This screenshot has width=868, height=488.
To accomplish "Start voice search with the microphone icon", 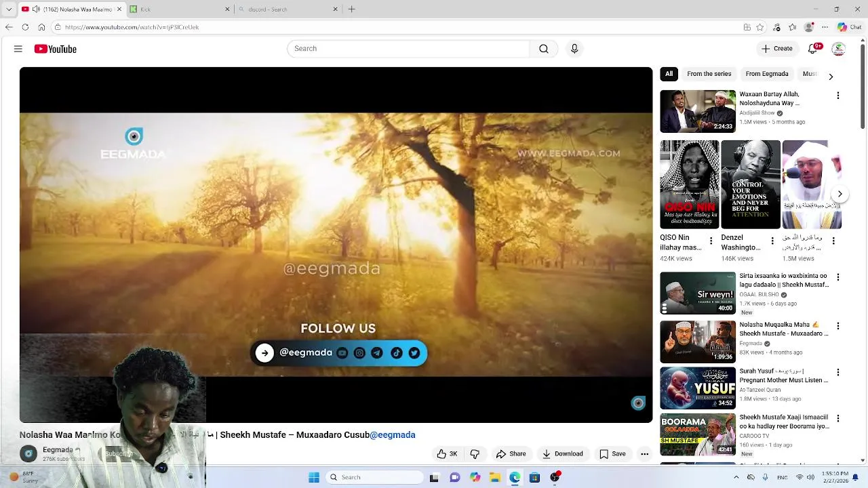I will pyautogui.click(x=574, y=49).
